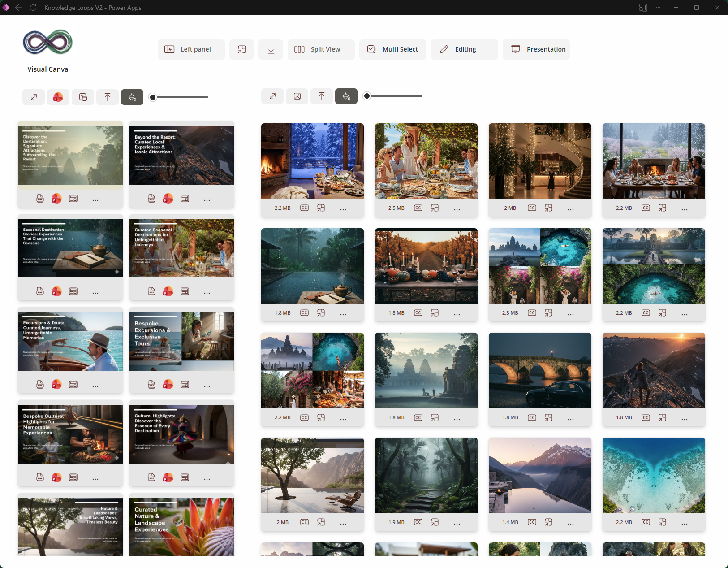Click CC icon under the 1.4 MB mountain lake image
The image size is (728, 568).
pos(532,522)
